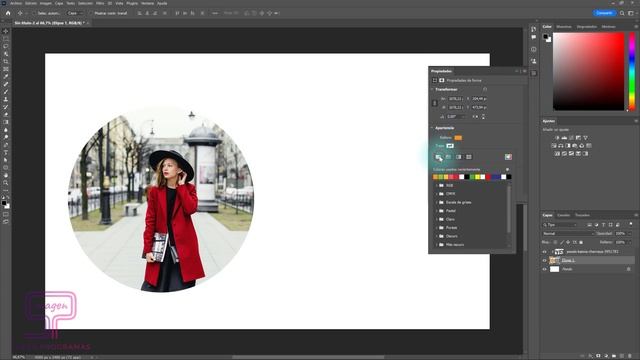Choose pattern fill type in Propiedades

(469, 157)
